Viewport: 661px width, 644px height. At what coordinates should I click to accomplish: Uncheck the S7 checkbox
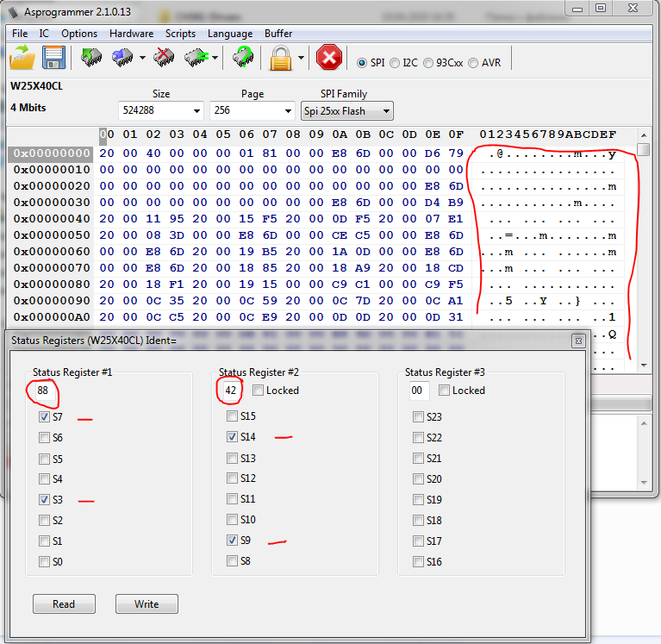click(x=44, y=416)
